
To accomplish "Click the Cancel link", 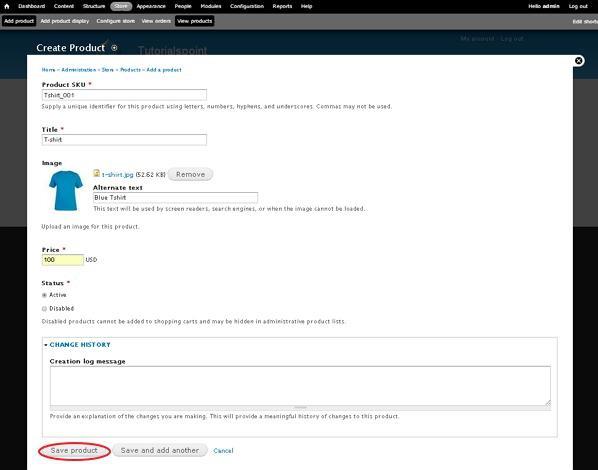I will [223, 451].
